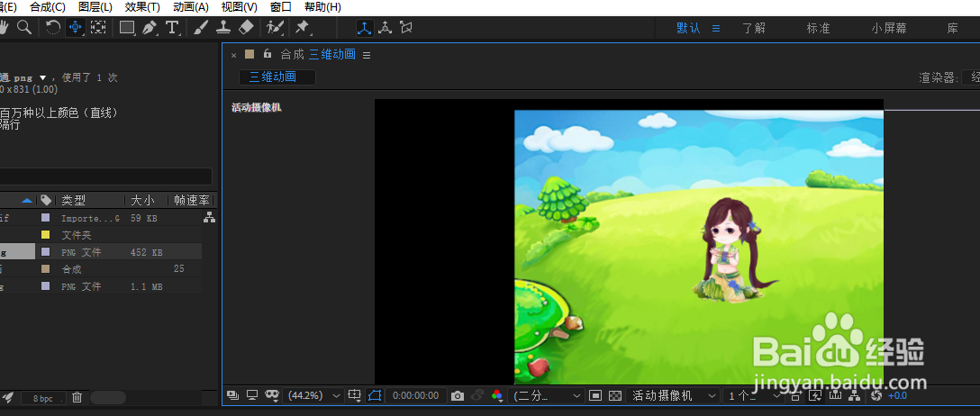Select the Hand tool
This screenshot has width=980, height=416.
(x=3, y=28)
